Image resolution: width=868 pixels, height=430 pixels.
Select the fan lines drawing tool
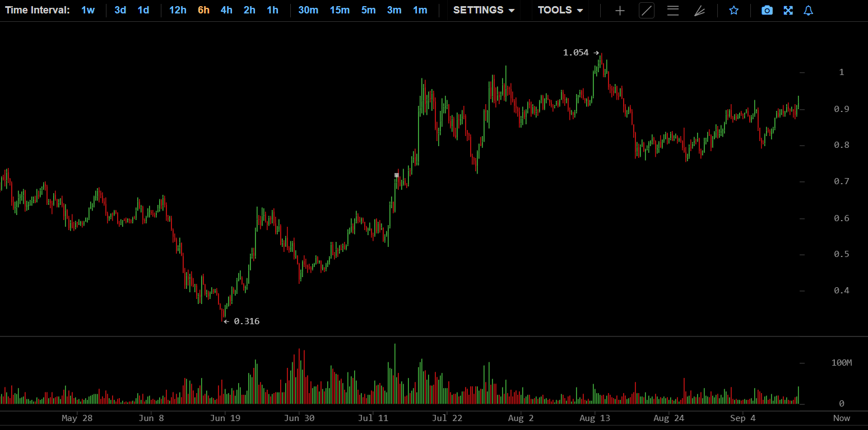tap(699, 11)
